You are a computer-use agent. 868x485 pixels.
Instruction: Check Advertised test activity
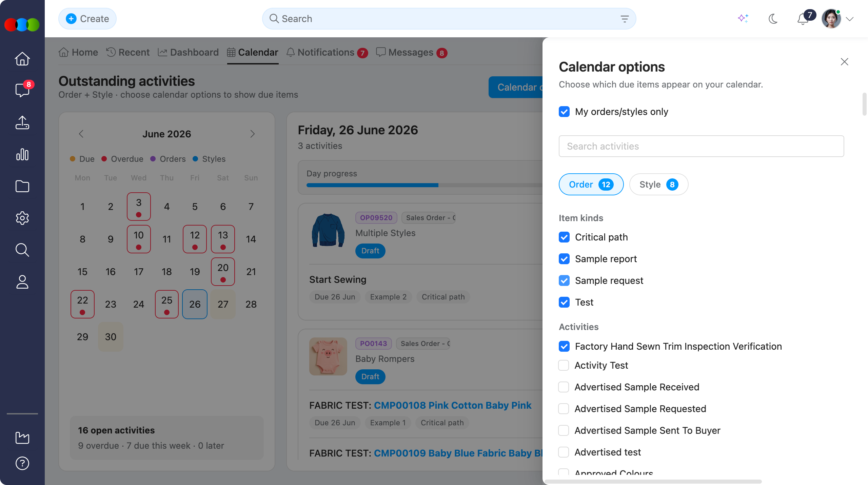tap(564, 452)
